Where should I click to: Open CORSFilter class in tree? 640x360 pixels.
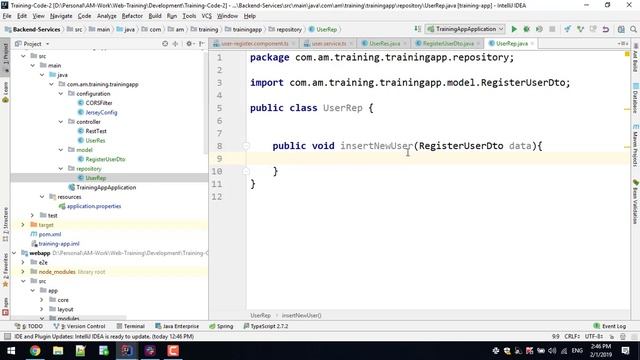[x=99, y=103]
